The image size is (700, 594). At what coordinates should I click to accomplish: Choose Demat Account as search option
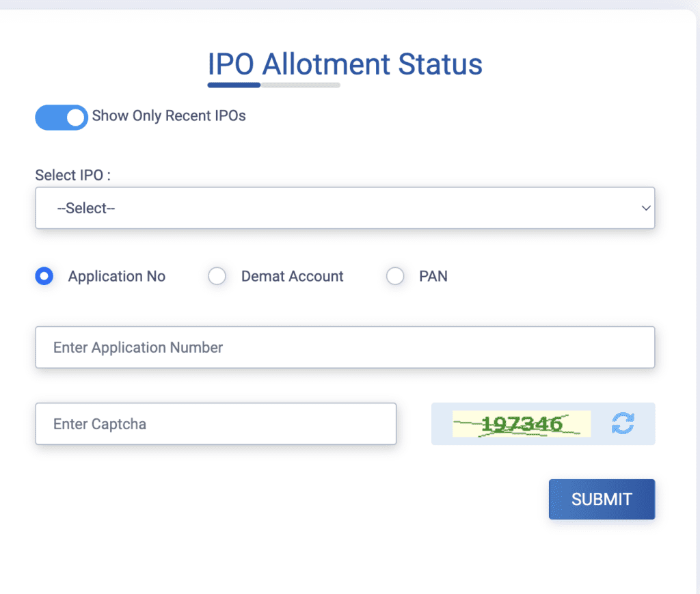click(217, 276)
